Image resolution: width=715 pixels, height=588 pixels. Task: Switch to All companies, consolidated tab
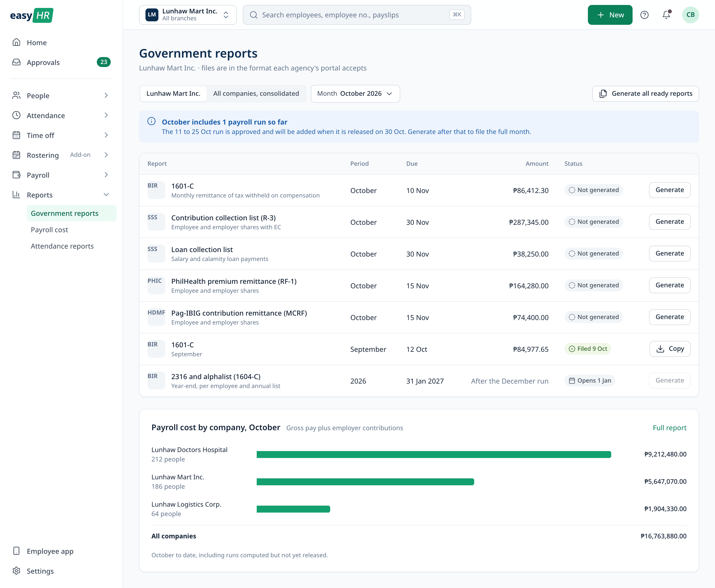click(x=256, y=94)
